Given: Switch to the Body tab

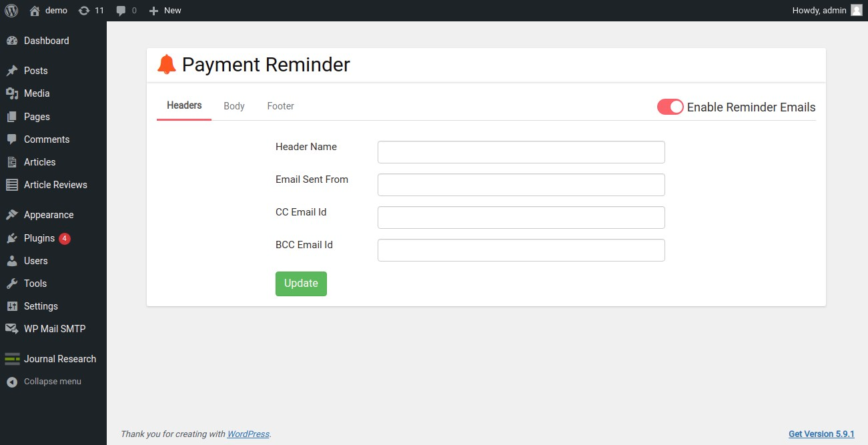Looking at the screenshot, I should coord(234,106).
